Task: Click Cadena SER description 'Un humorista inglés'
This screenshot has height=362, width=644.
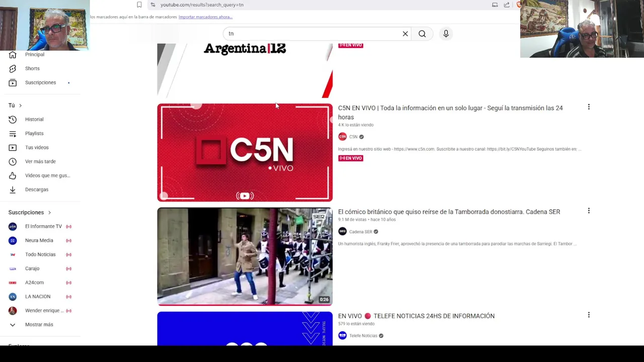Action: click(x=457, y=244)
